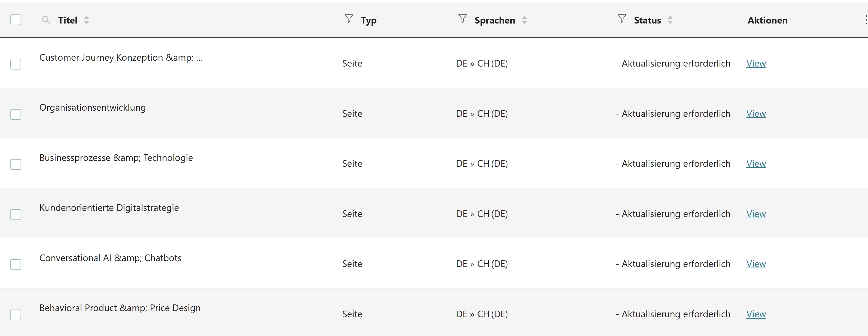Check the Behavioral Product & Price Design checkbox
Screen dimensions: 868x336
16,314
